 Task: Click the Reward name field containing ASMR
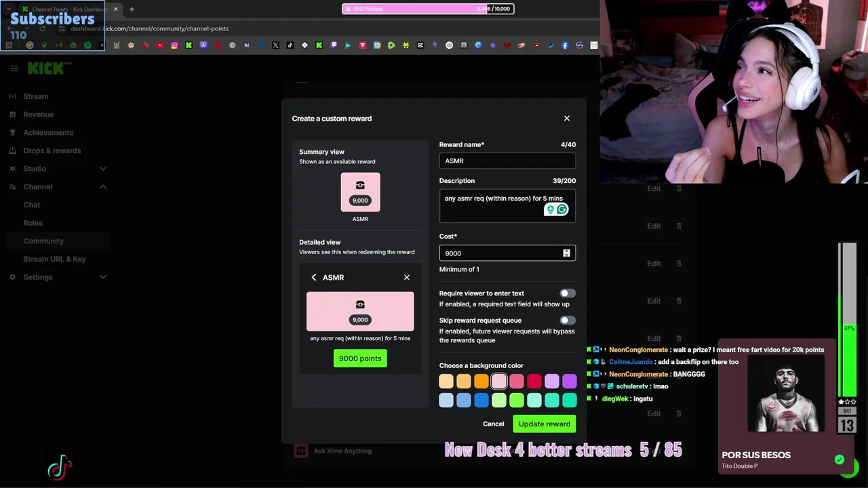507,161
